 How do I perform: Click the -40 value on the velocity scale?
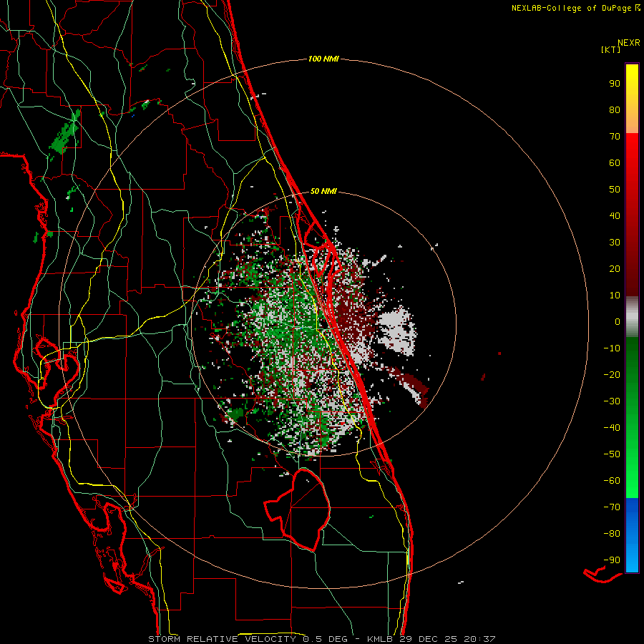[612, 428]
